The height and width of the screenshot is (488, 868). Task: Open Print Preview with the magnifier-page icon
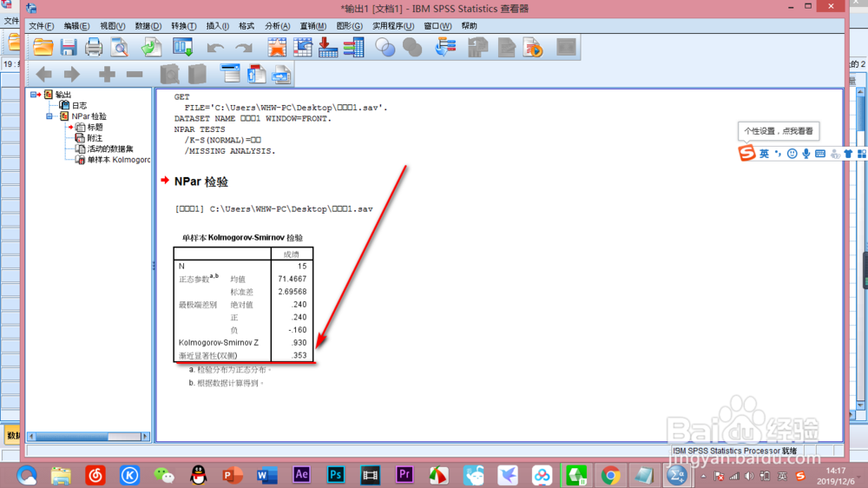(119, 47)
